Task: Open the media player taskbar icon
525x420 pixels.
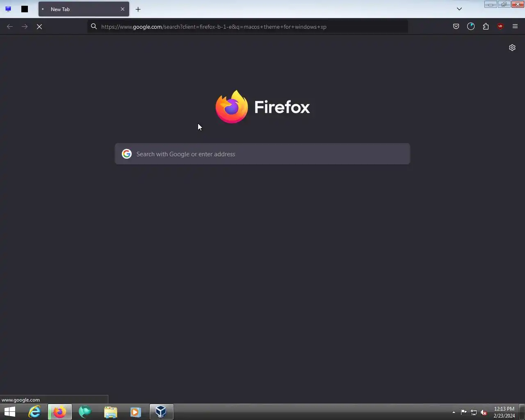Action: tap(135, 411)
